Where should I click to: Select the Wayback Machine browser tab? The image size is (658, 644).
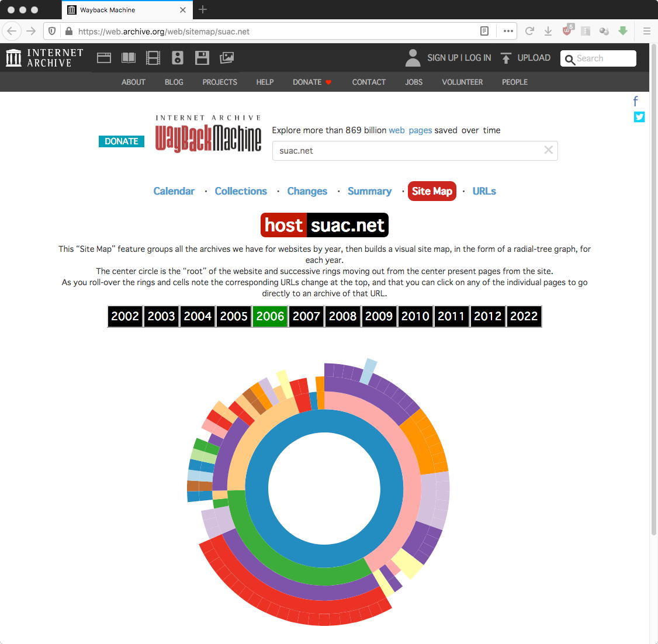[127, 10]
